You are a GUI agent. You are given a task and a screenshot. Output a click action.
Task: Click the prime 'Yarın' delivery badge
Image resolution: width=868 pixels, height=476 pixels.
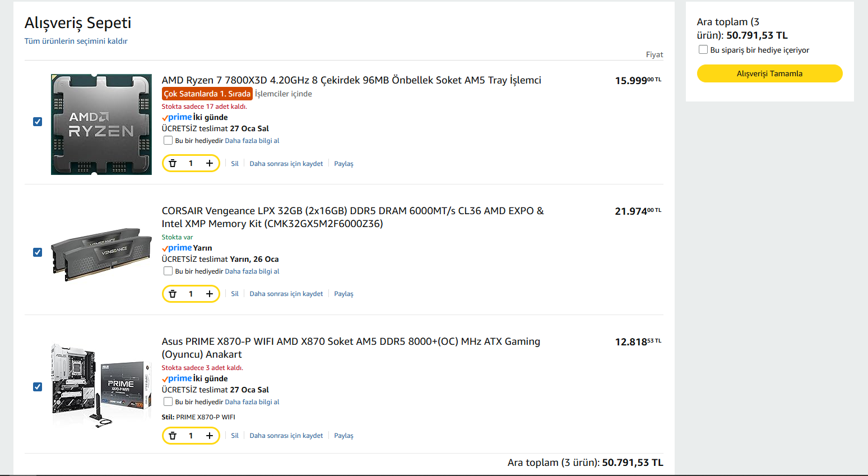click(187, 248)
